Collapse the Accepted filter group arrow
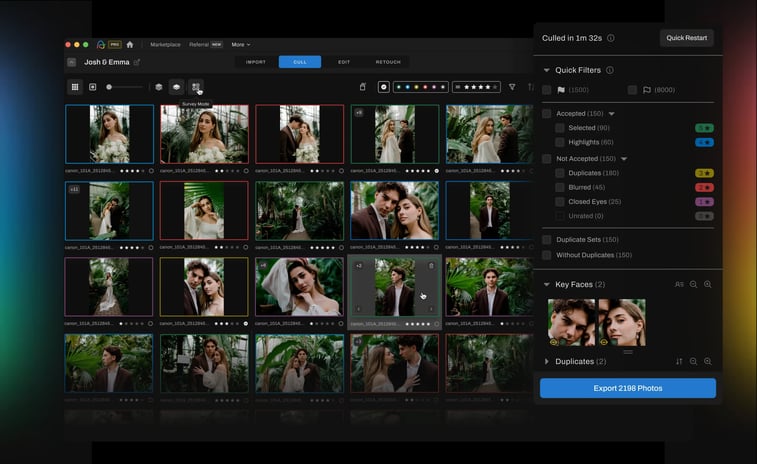 (x=612, y=114)
